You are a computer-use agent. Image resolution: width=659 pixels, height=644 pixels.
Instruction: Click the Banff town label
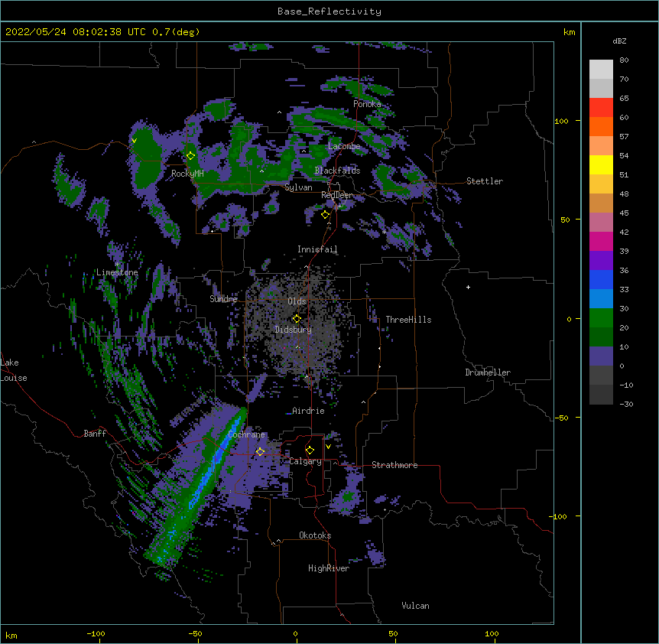pos(95,434)
